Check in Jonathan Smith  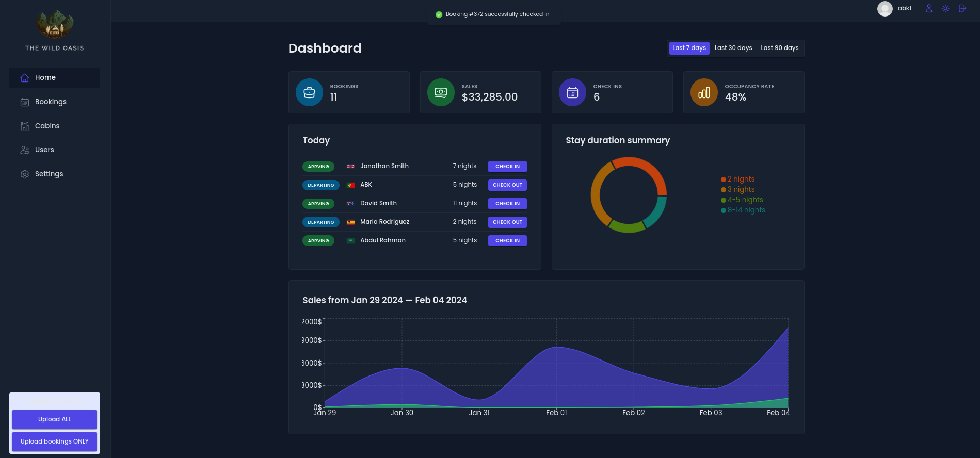[507, 167]
